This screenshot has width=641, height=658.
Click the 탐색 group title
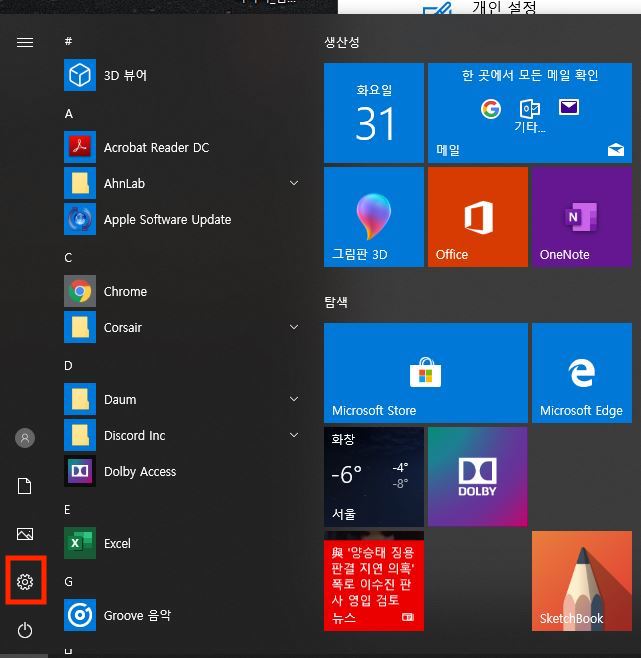pyautogui.click(x=336, y=302)
